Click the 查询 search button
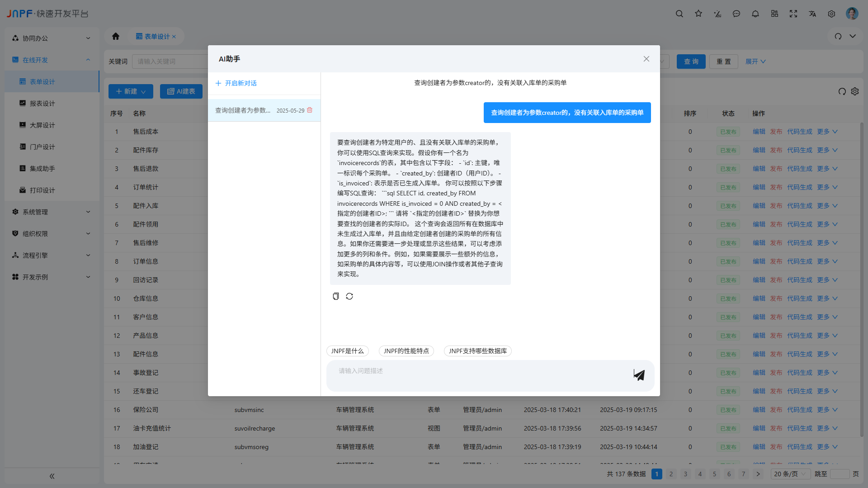This screenshot has width=868, height=488. (691, 62)
